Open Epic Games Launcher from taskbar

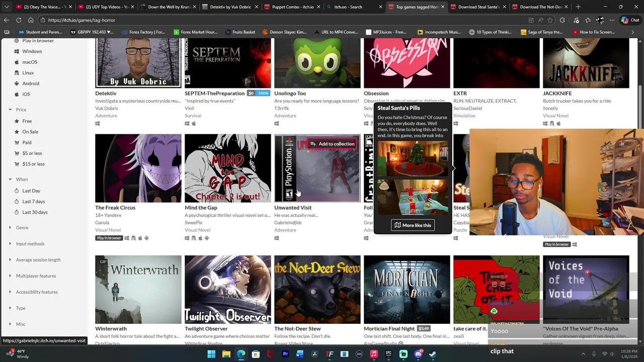click(x=388, y=354)
